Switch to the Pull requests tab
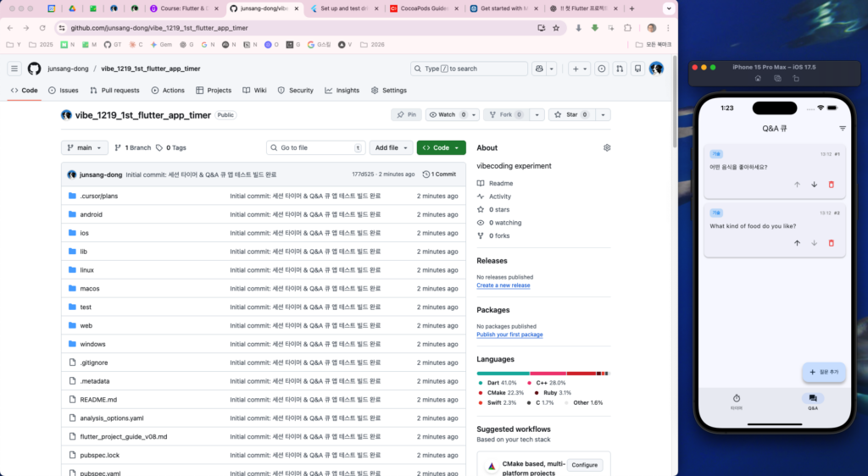This screenshot has width=868, height=476. [114, 91]
